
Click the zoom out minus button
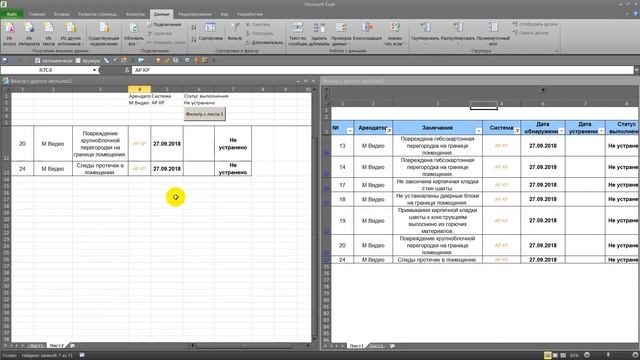[587, 356]
